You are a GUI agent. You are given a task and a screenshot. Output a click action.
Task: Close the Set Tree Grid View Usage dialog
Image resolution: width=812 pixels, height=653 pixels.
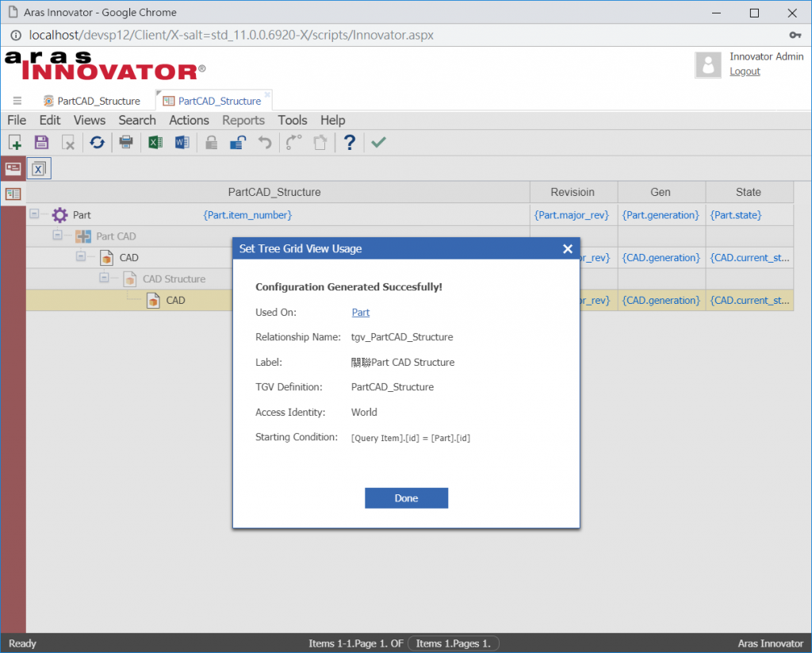pos(568,249)
